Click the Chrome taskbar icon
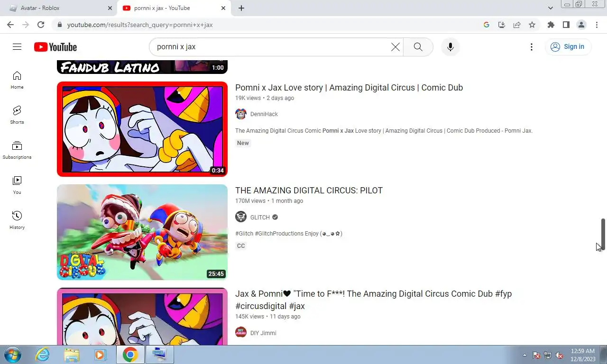The height and width of the screenshot is (364, 607). (x=130, y=355)
